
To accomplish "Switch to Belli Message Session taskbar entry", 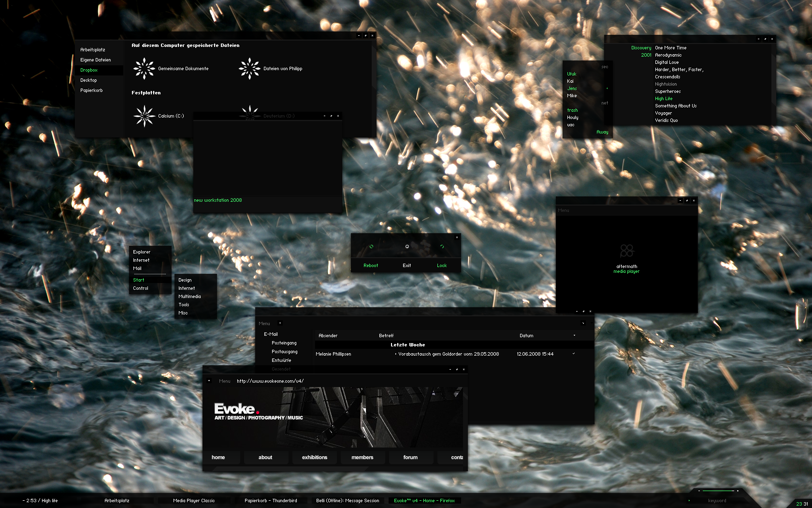I will (348, 501).
